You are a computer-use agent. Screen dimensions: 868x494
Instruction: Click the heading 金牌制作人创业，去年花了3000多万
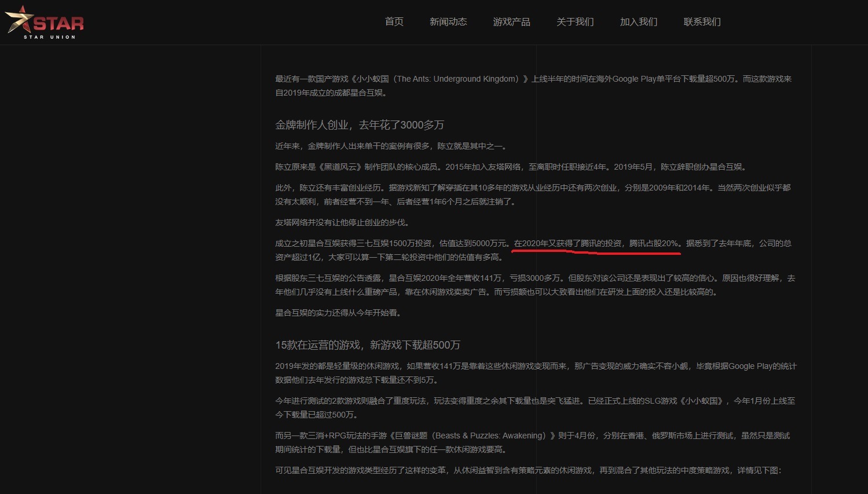point(360,125)
